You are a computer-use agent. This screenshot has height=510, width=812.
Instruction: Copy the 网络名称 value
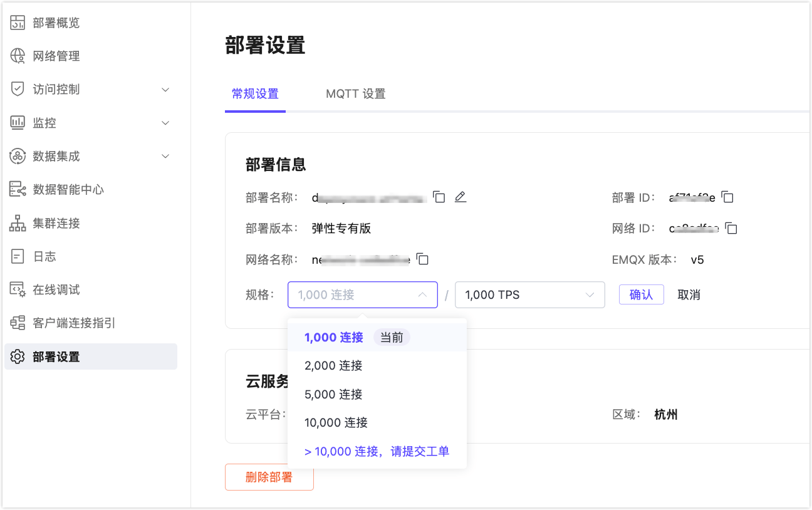click(x=422, y=259)
